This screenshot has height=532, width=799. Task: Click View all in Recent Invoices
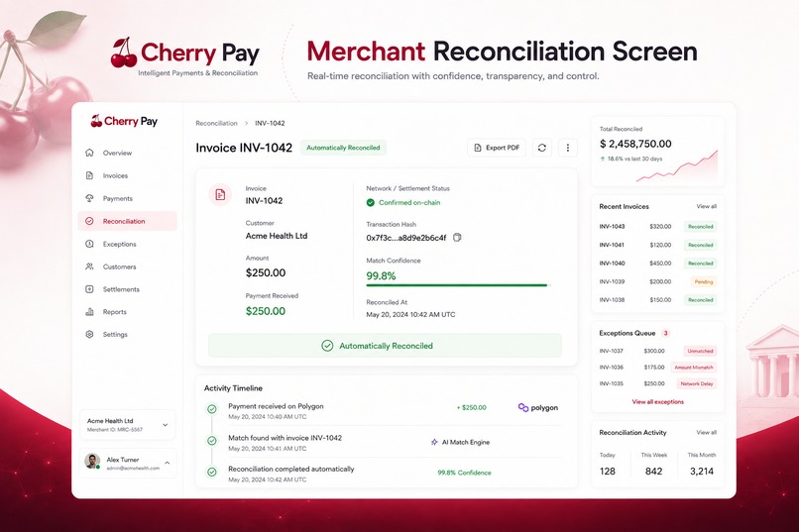point(706,206)
